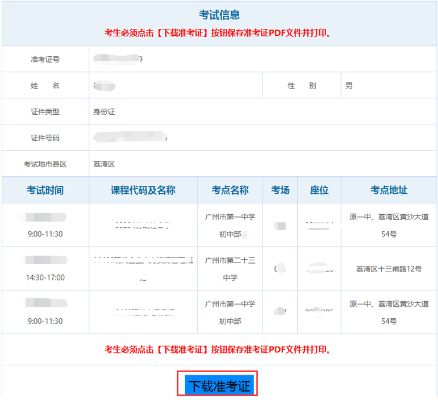Click the 证件号码 label cell

click(45, 138)
